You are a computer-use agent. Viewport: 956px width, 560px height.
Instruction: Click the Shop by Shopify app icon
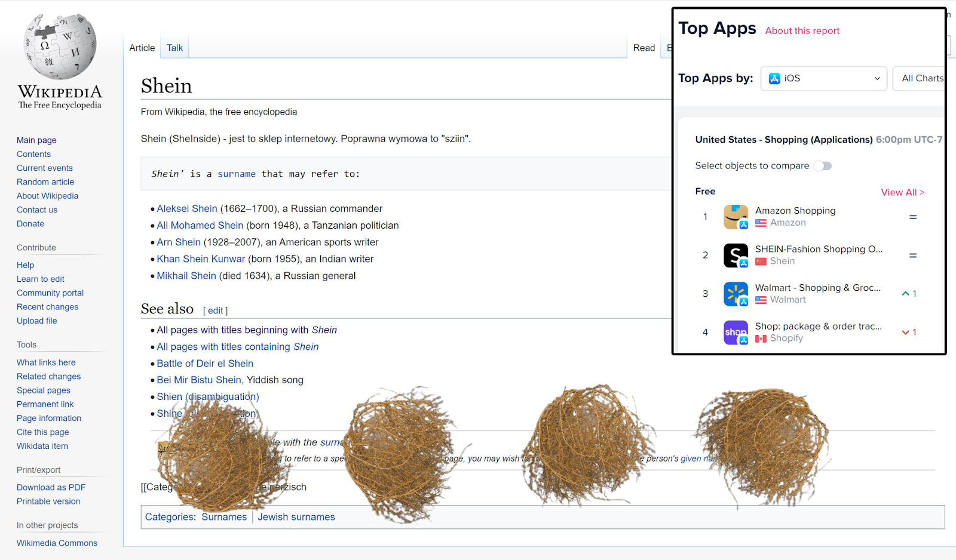736,333
